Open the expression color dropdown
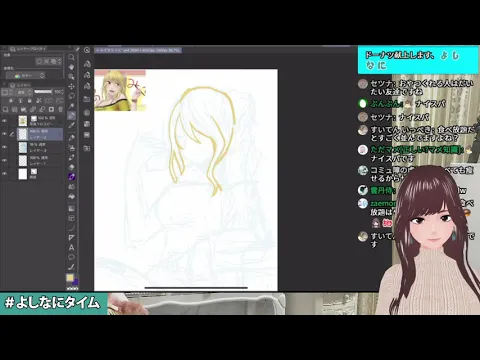The width and height of the screenshot is (480, 360). point(25,76)
